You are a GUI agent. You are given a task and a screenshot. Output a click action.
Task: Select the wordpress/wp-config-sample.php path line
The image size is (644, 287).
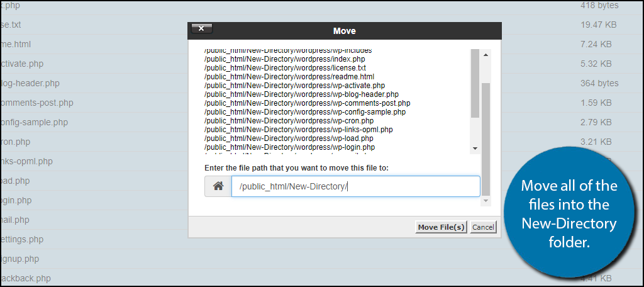pos(305,112)
